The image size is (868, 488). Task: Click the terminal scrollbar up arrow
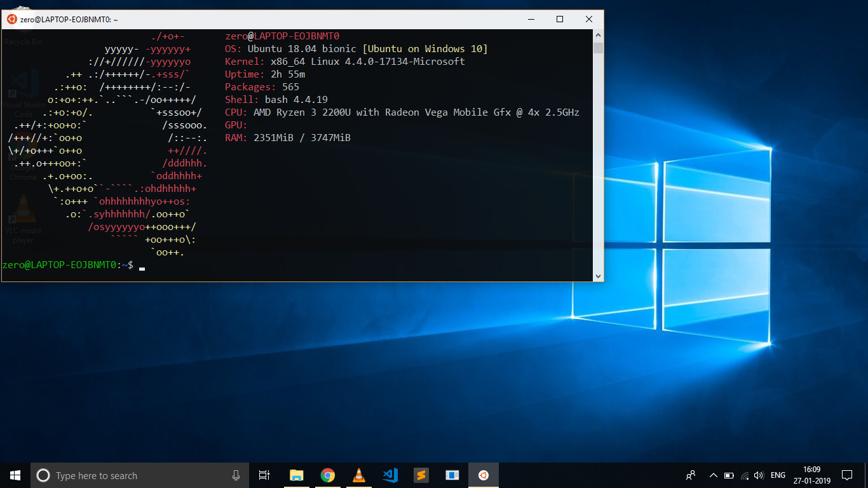[598, 35]
